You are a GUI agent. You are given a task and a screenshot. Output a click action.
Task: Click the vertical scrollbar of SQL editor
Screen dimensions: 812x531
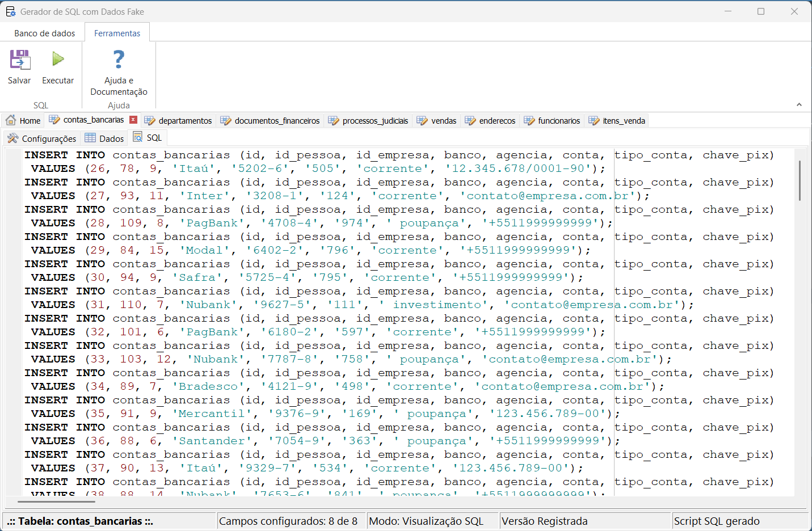(x=800, y=180)
